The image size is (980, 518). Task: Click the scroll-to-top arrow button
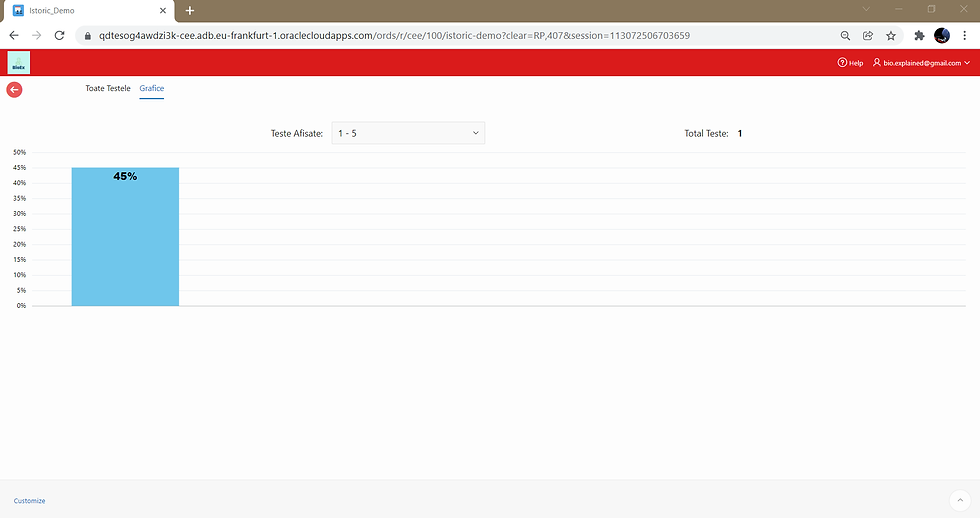click(x=960, y=501)
